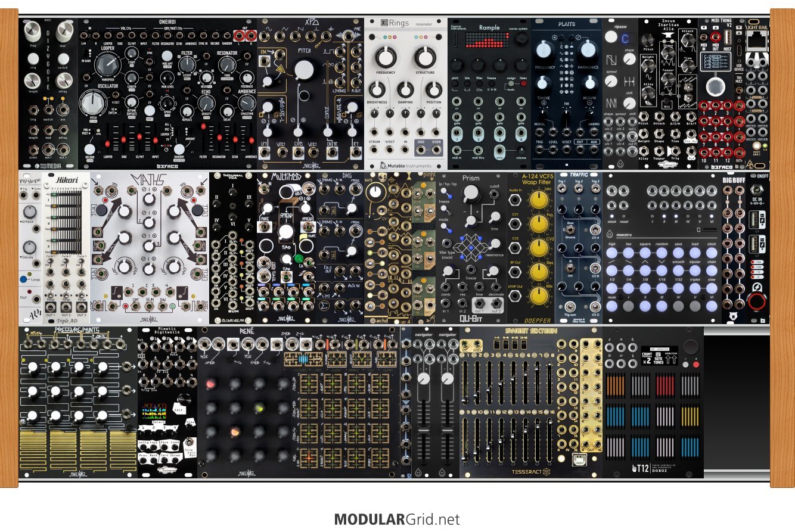This screenshot has height=532, width=795.
Task: Click the large XPO PITCH knob
Action: tap(303, 71)
